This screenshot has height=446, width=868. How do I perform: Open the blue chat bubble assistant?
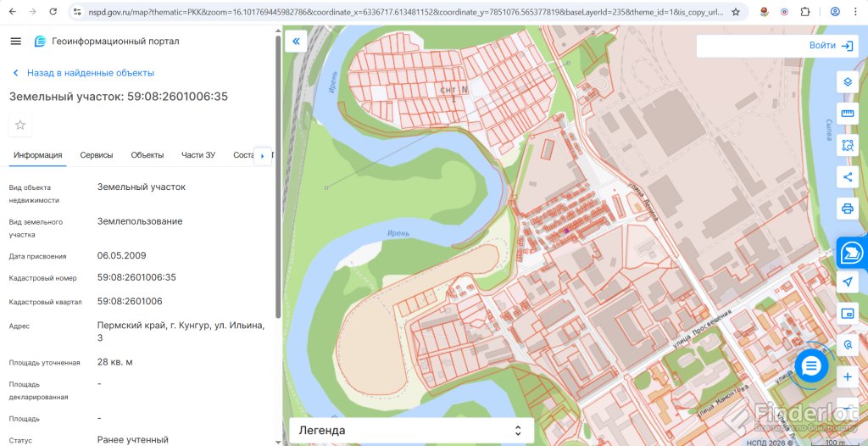[811, 365]
